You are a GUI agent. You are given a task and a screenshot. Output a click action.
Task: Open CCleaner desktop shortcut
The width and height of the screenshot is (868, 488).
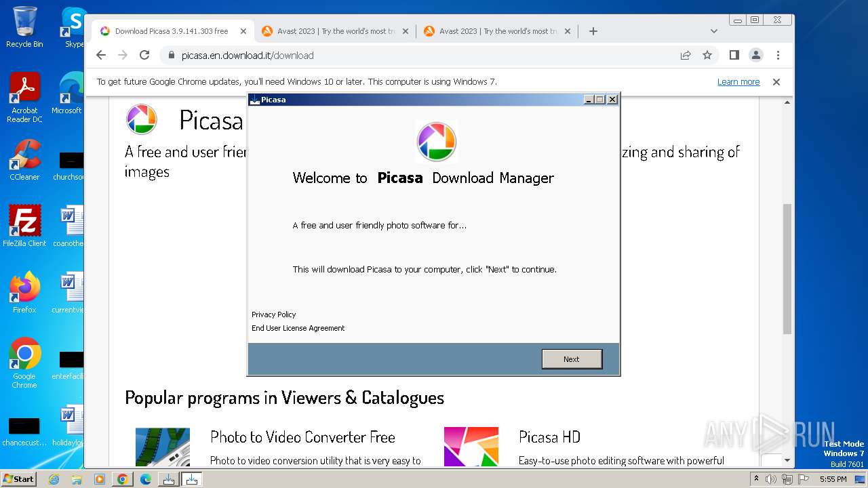pyautogui.click(x=24, y=160)
